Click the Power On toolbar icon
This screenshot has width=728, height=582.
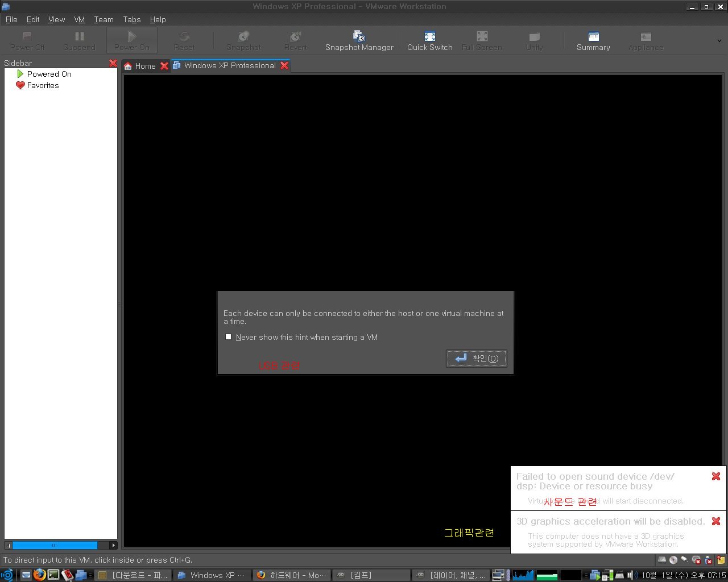coord(131,40)
